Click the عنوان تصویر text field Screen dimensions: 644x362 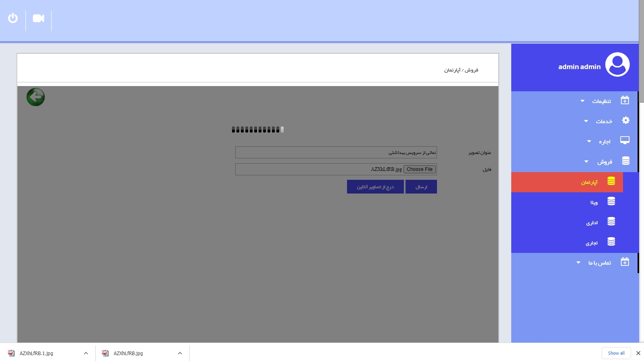336,152
